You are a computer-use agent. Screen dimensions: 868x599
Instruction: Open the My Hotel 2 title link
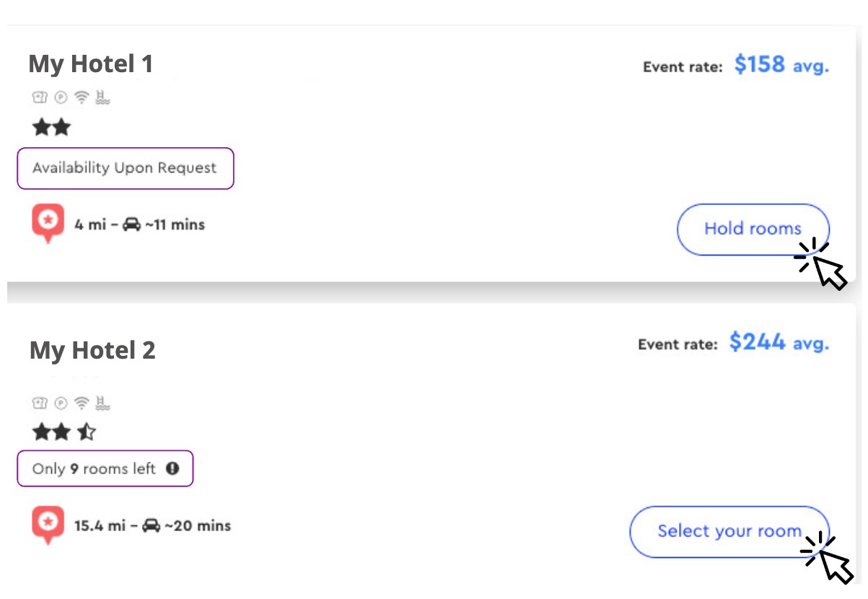92,351
